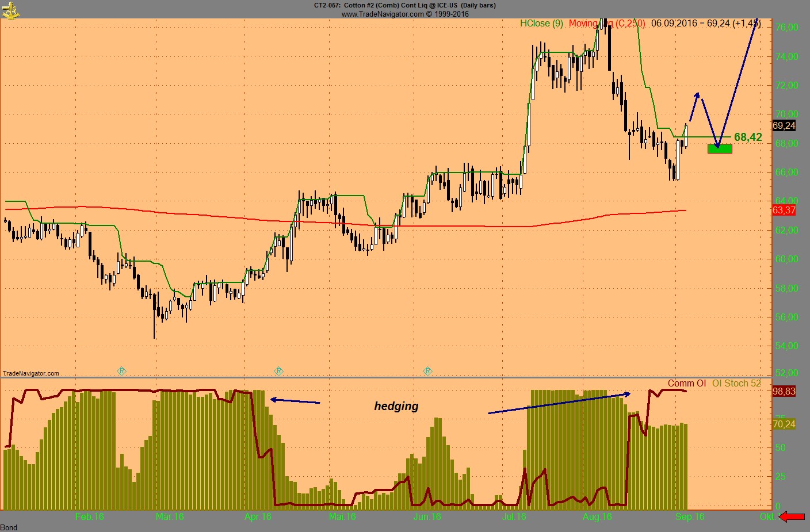Click the rising blue arrow over Aug bars

click(559, 404)
